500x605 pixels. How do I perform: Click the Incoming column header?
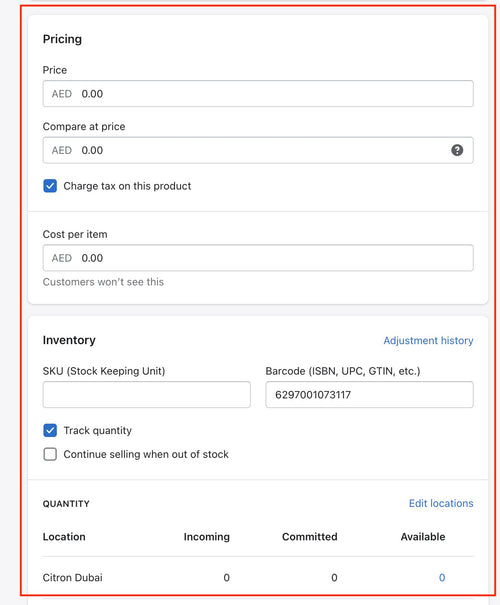coord(206,537)
